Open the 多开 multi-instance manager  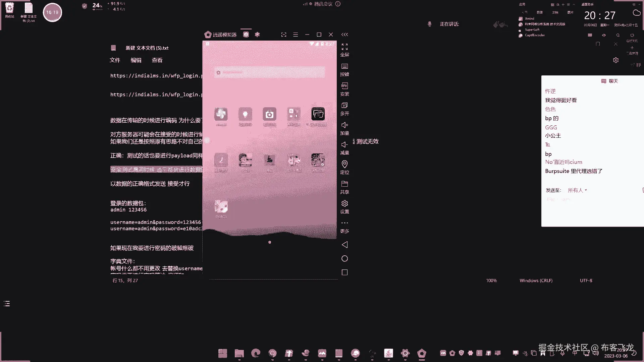(x=344, y=106)
